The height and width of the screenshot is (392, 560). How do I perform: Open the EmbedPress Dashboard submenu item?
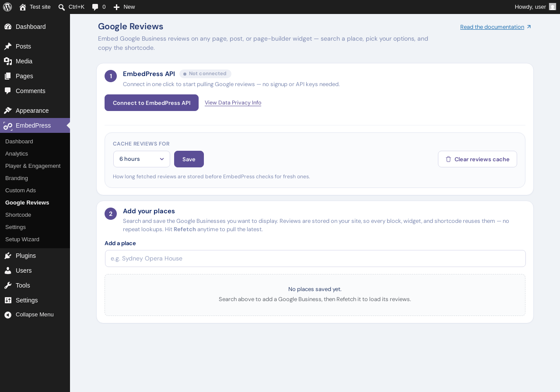point(35,142)
